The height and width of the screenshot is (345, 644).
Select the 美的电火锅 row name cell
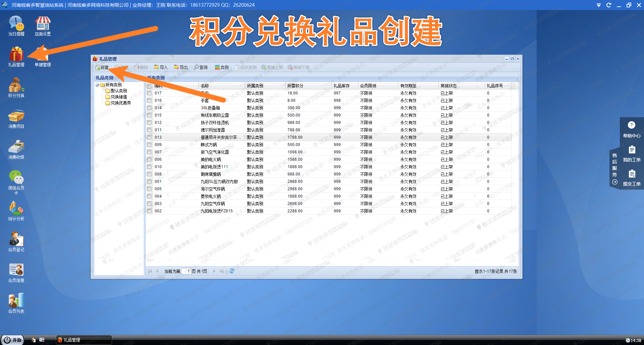pyautogui.click(x=211, y=159)
